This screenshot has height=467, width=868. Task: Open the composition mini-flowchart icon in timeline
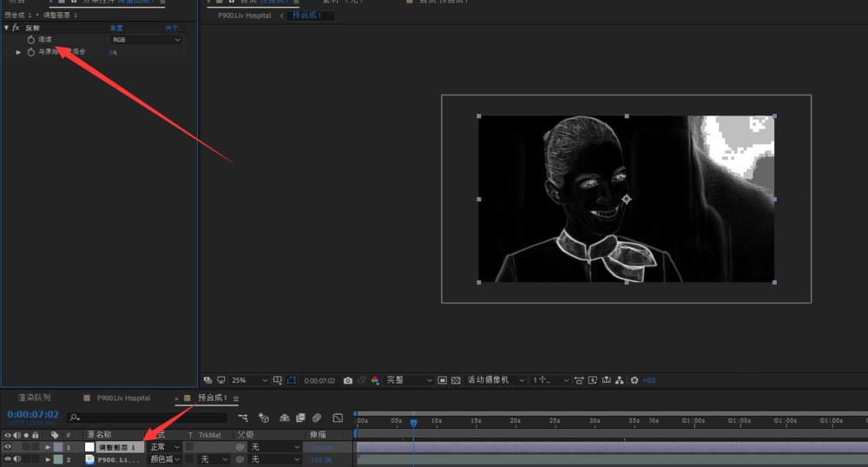point(244,418)
